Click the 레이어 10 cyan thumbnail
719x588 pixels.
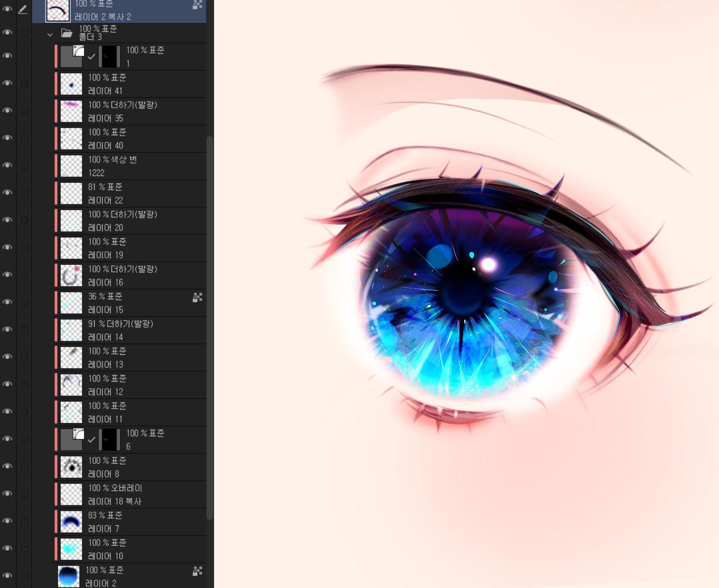[x=71, y=549]
